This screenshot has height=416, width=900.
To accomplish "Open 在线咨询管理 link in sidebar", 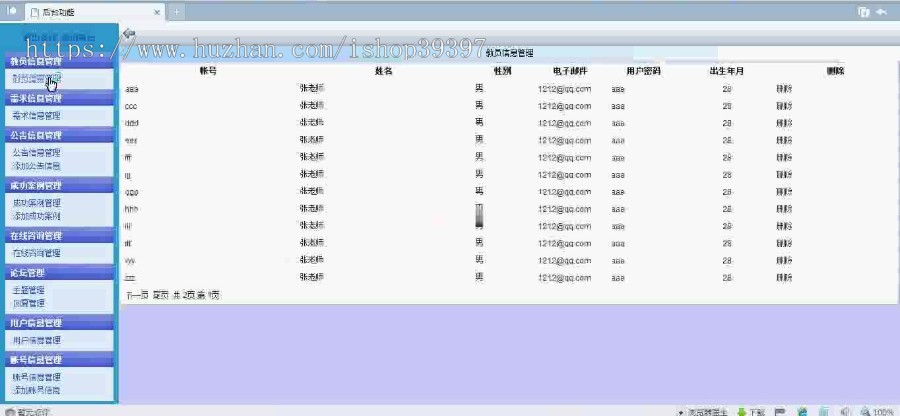I will 36,252.
